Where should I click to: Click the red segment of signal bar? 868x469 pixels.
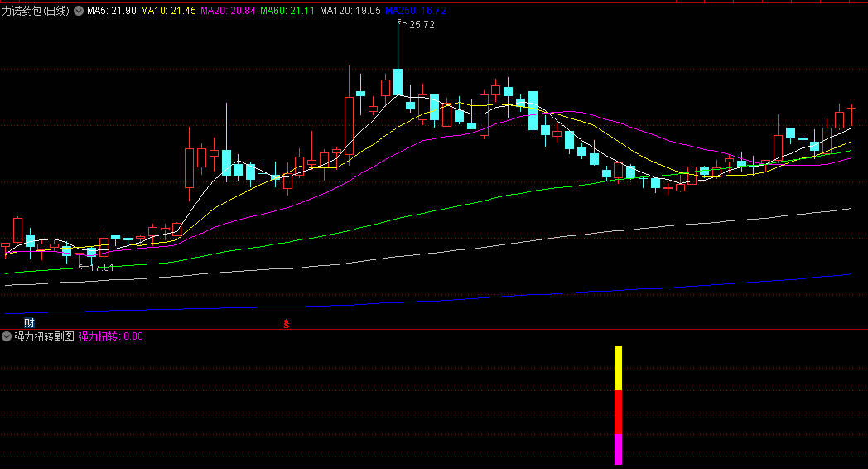click(x=618, y=411)
